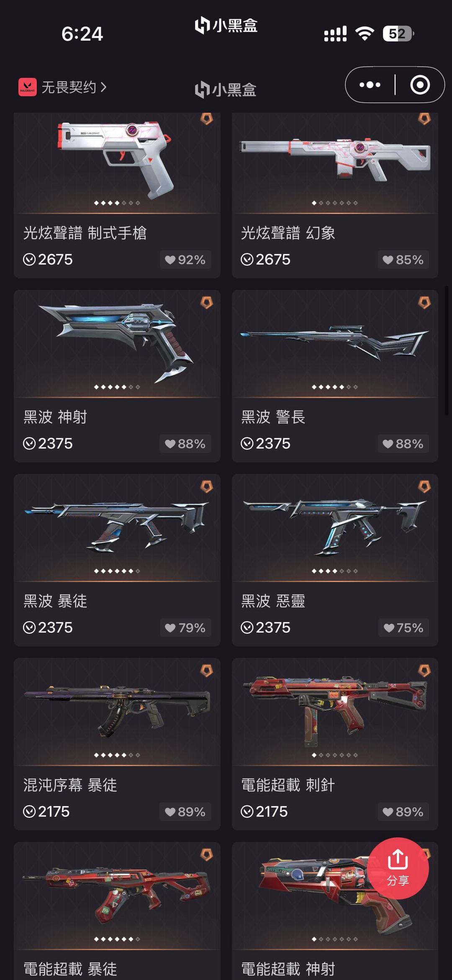
Task: Tap orange tier badge on 黑波 神射 card
Action: [x=207, y=302]
